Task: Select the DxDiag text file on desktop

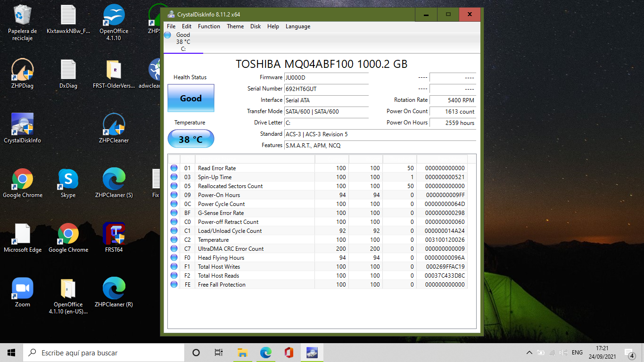Action: [68, 73]
